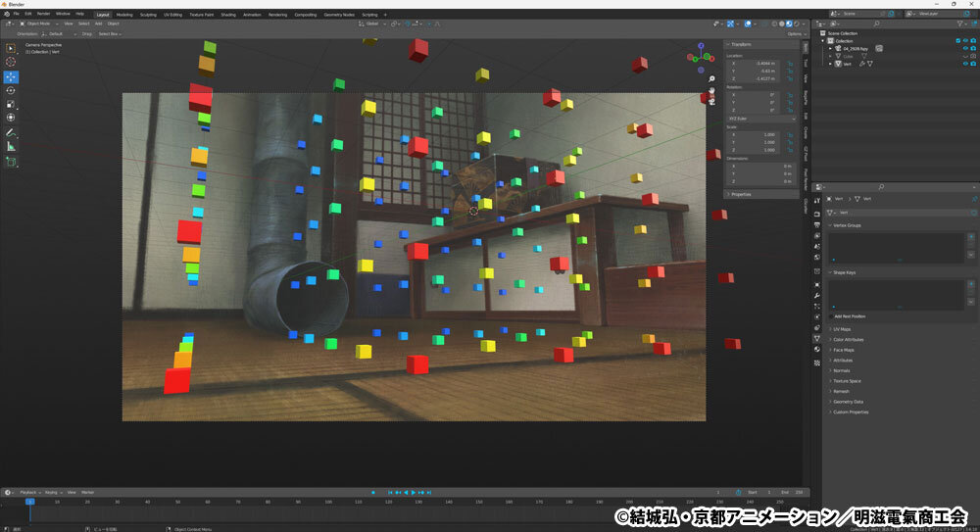
Task: Expand the Vert object in the outliner
Action: (x=831, y=64)
